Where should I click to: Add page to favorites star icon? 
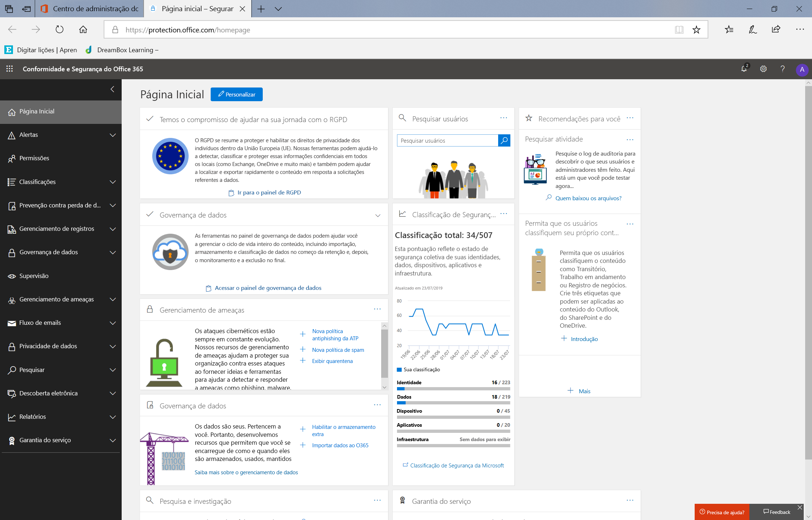[696, 30]
